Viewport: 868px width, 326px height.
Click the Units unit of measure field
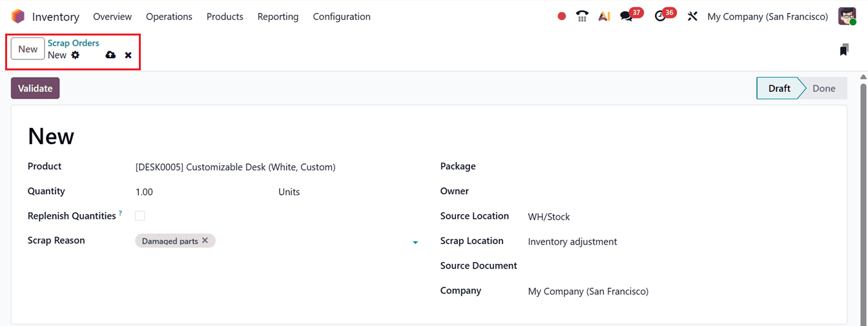(289, 192)
